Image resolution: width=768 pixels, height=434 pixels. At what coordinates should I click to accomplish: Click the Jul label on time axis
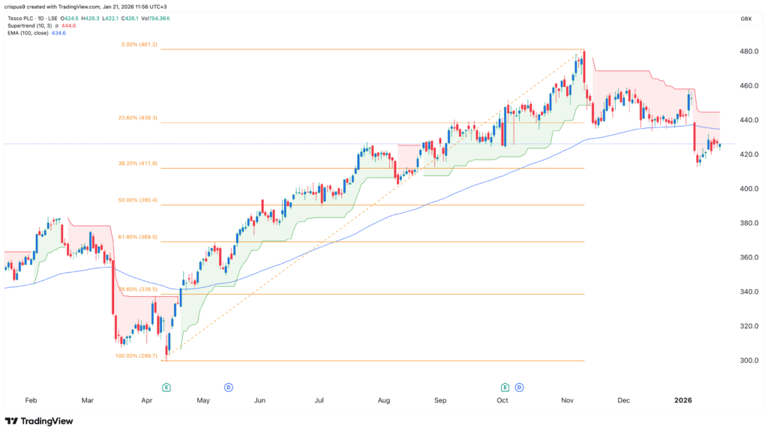coord(319,400)
